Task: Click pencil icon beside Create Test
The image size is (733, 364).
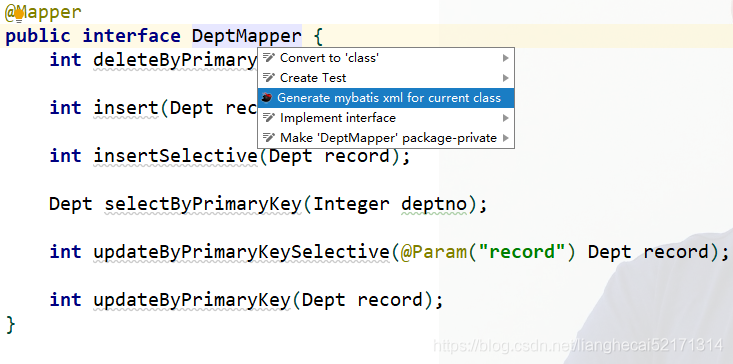Action: 268,78
